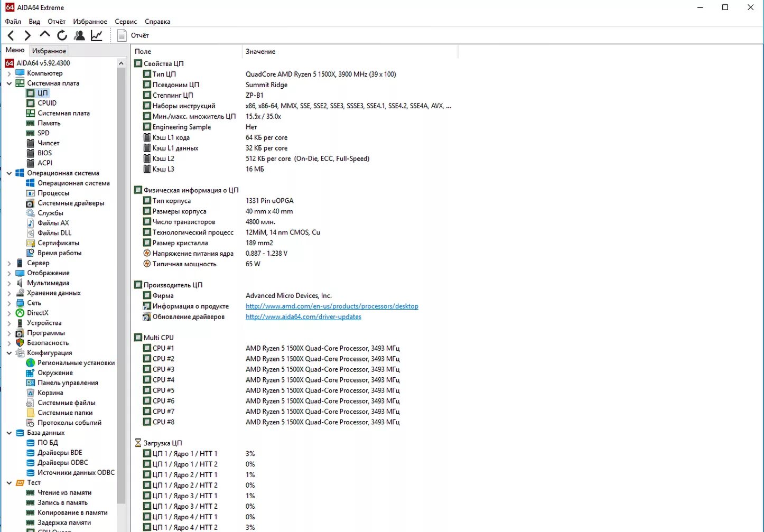Open Региональные установки globe icon item
This screenshot has width=764, height=532.
click(30, 363)
